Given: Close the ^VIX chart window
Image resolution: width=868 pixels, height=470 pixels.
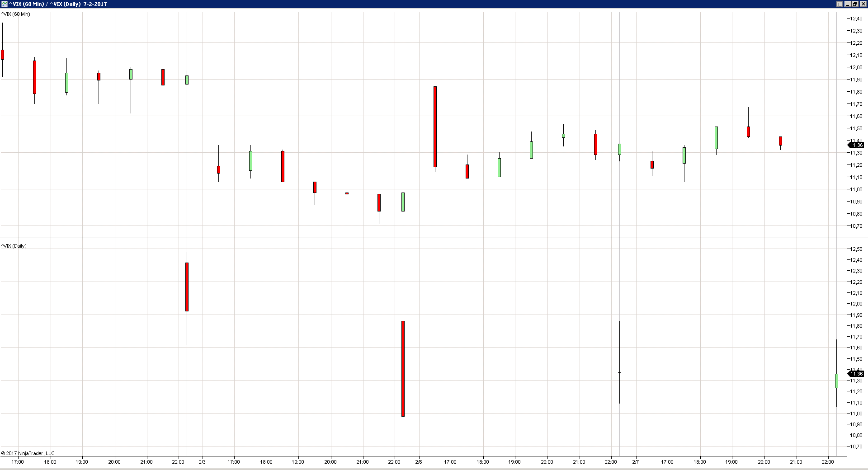Looking at the screenshot, I should (863, 4).
